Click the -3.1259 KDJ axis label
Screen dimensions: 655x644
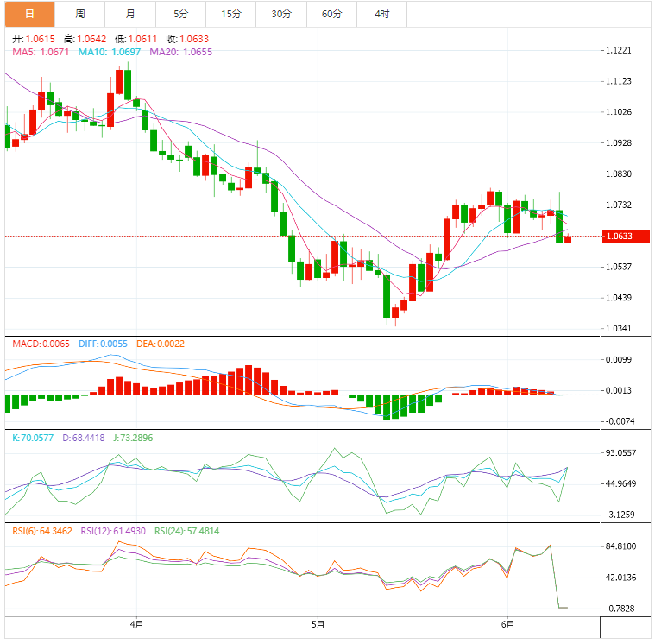[620, 515]
